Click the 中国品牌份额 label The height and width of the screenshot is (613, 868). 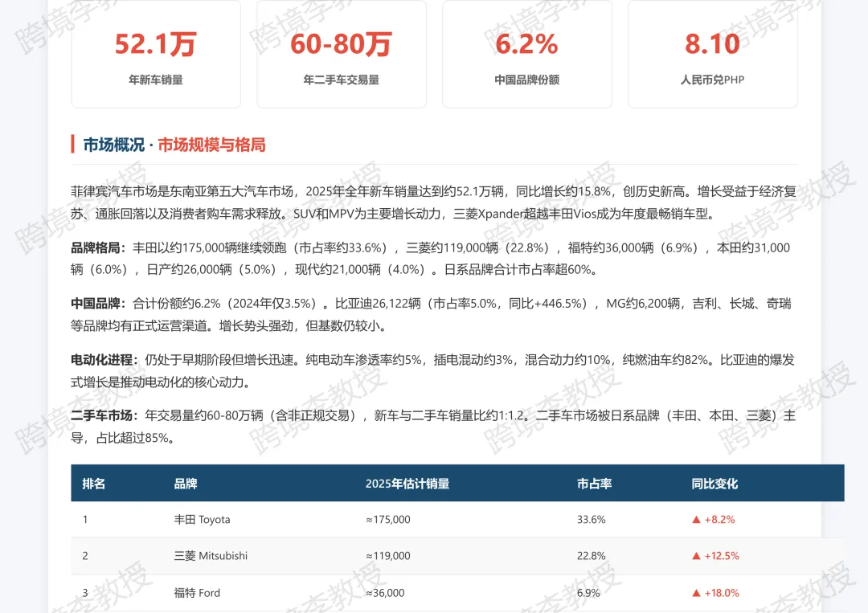[x=527, y=80]
